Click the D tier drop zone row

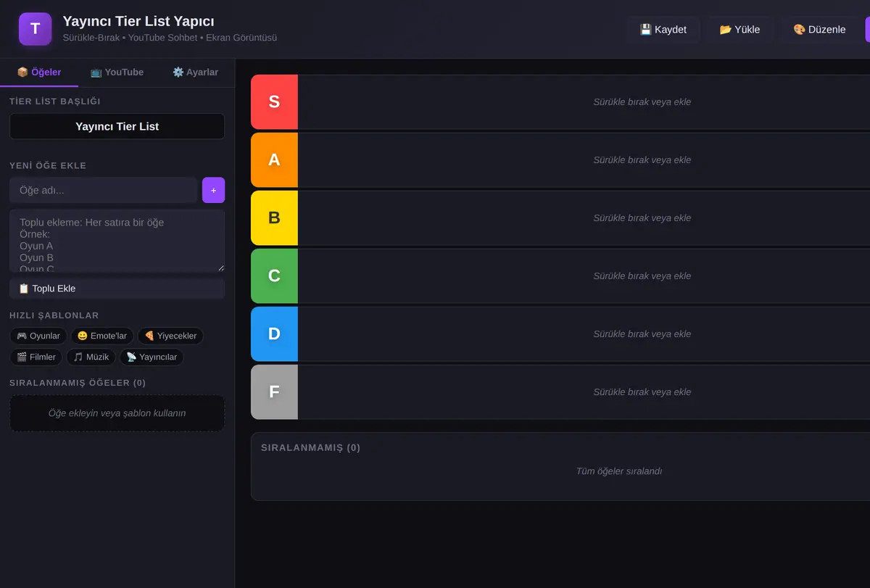click(x=584, y=334)
